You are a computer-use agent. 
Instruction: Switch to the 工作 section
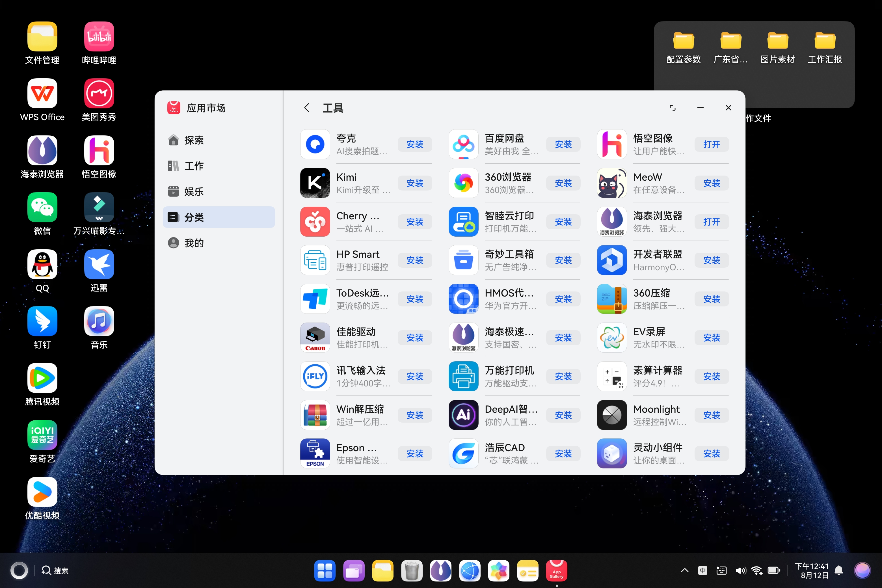(219, 166)
